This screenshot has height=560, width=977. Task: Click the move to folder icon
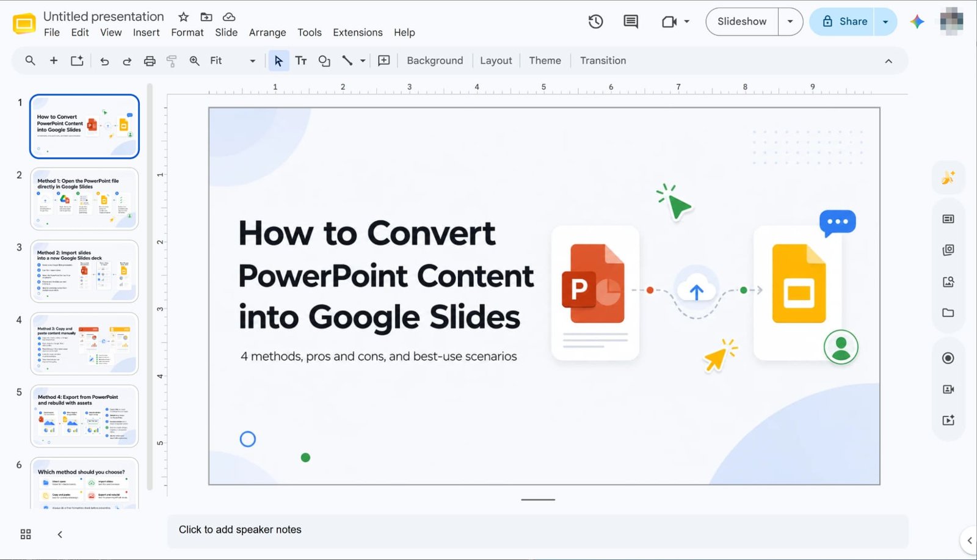click(x=206, y=16)
